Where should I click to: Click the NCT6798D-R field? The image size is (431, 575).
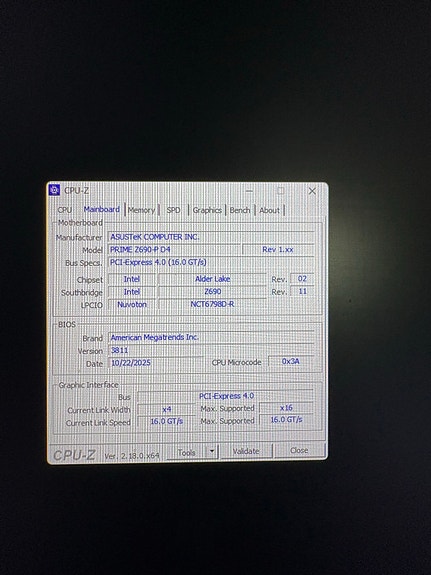tap(212, 304)
